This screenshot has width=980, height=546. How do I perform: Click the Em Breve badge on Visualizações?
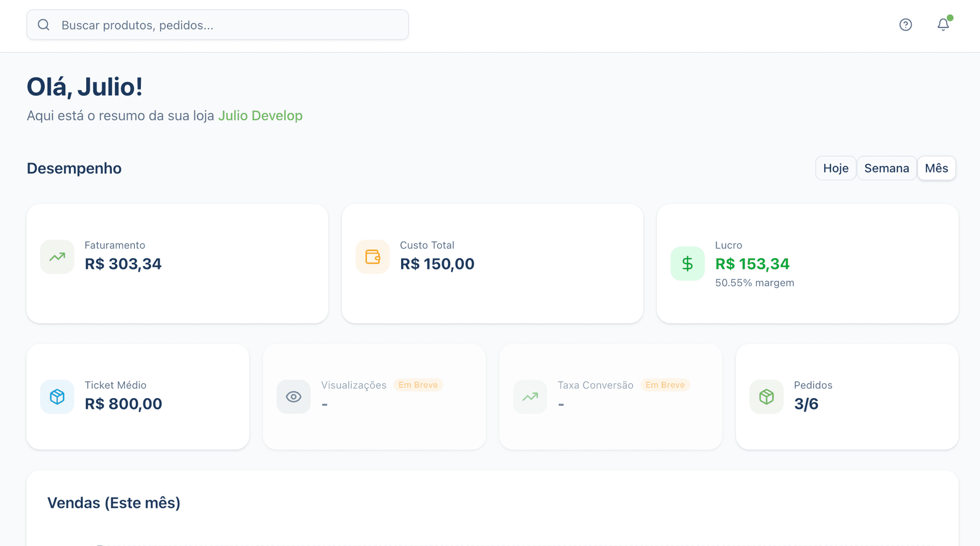pos(418,385)
